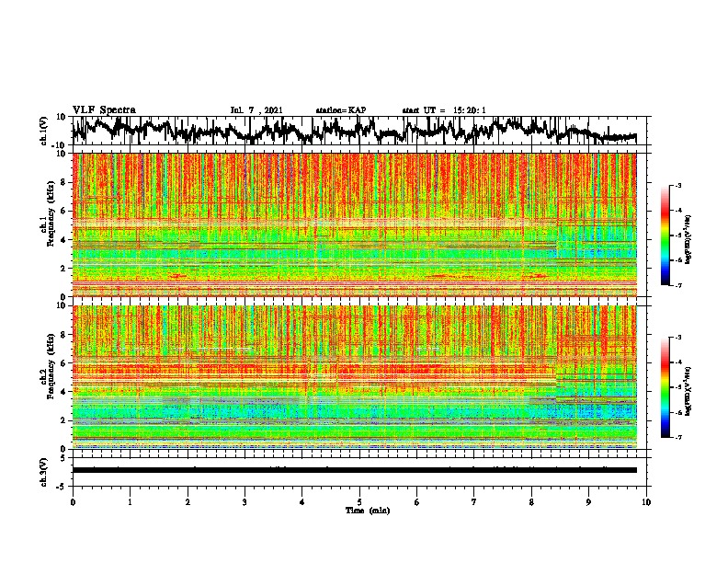Click time axis tick label "8"
728x563 pixels.
point(531,502)
